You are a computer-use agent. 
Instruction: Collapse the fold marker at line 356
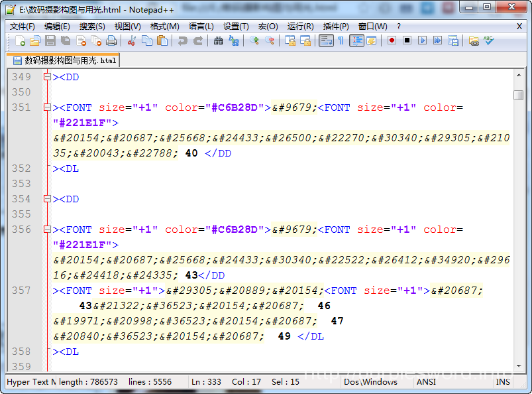(47, 230)
